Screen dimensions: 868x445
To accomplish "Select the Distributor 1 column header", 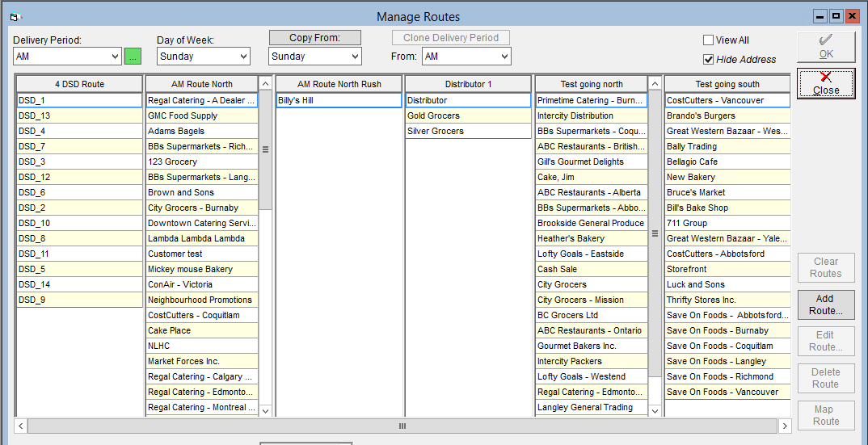I will (468, 84).
